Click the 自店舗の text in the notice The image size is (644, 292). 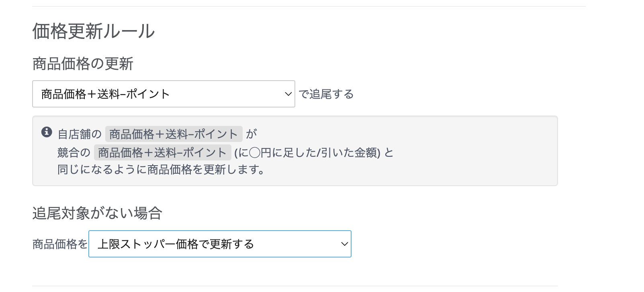click(x=80, y=134)
